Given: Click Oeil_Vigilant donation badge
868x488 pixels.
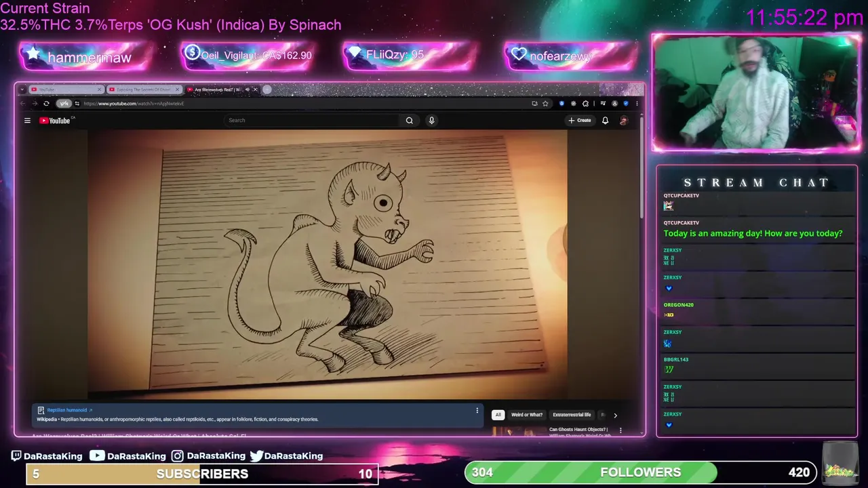Looking at the screenshot, I should (249, 56).
